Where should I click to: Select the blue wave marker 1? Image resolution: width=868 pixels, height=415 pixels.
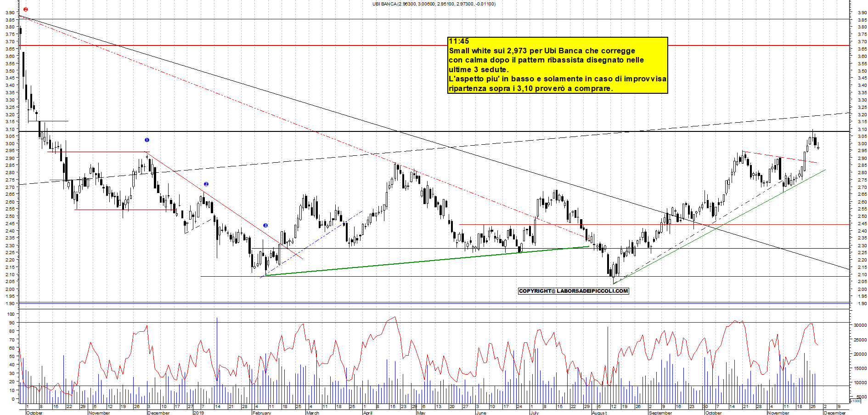click(147, 140)
